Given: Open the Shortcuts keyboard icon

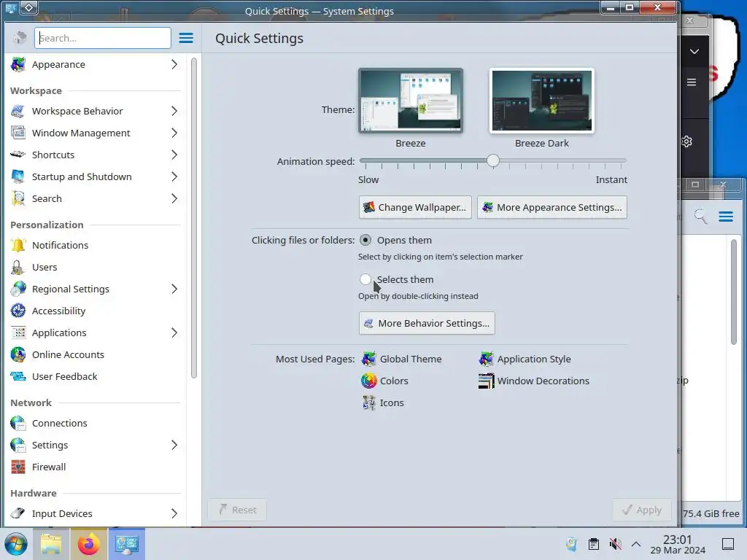Looking at the screenshot, I should pos(18,155).
